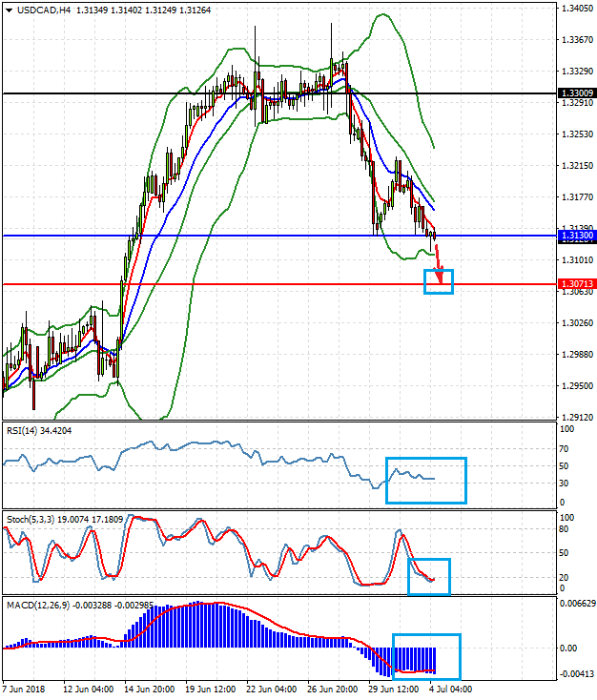597x700 pixels.
Task: Click the black horizontal line at 1.33009
Action: (x=279, y=93)
